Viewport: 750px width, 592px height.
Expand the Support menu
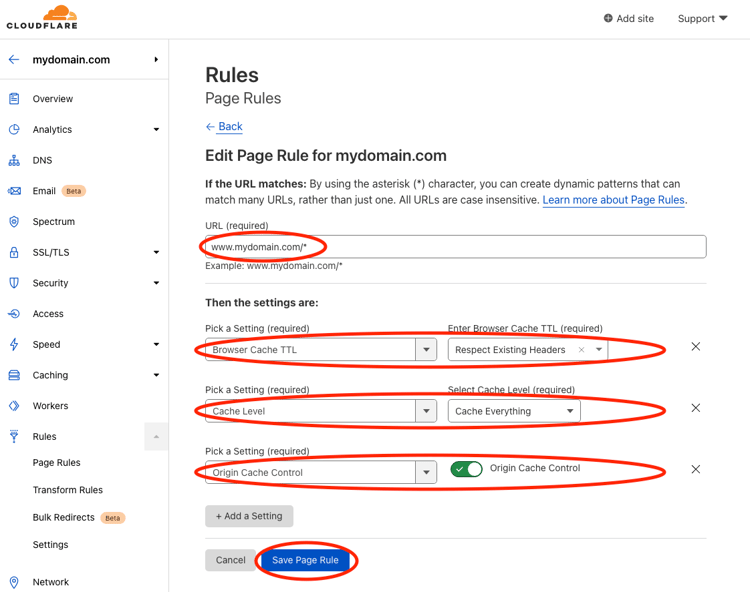(702, 19)
